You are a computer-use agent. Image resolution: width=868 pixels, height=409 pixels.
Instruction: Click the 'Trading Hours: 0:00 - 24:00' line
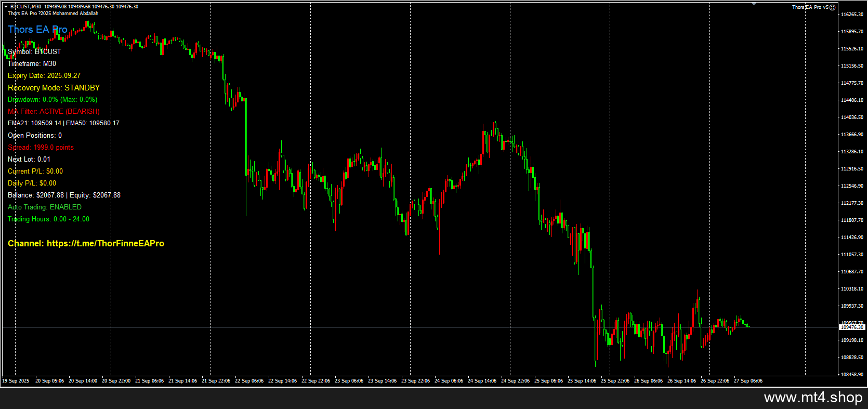point(48,219)
